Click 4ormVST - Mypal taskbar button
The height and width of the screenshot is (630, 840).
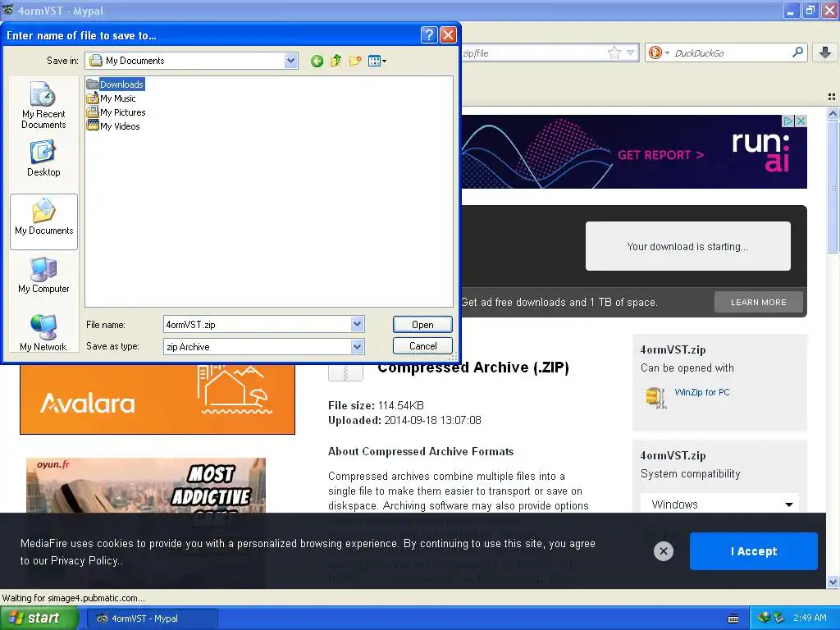[x=152, y=619]
